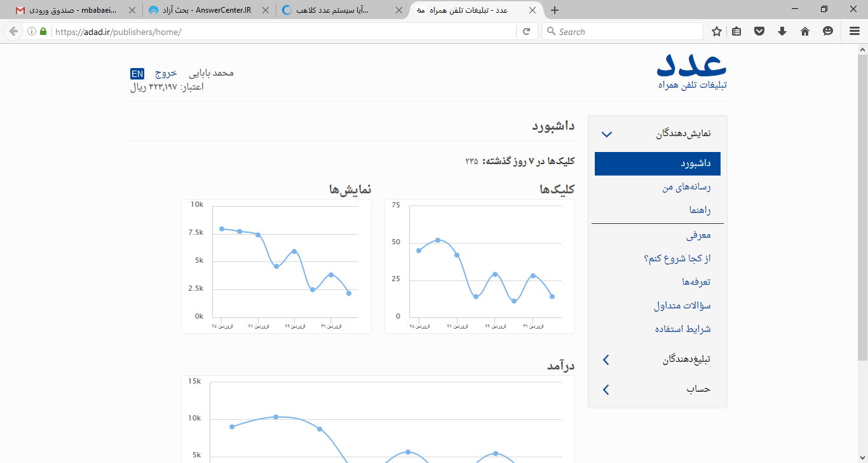Switch the site language to EN
Image resolution: width=868 pixels, height=463 pixels.
137,73
